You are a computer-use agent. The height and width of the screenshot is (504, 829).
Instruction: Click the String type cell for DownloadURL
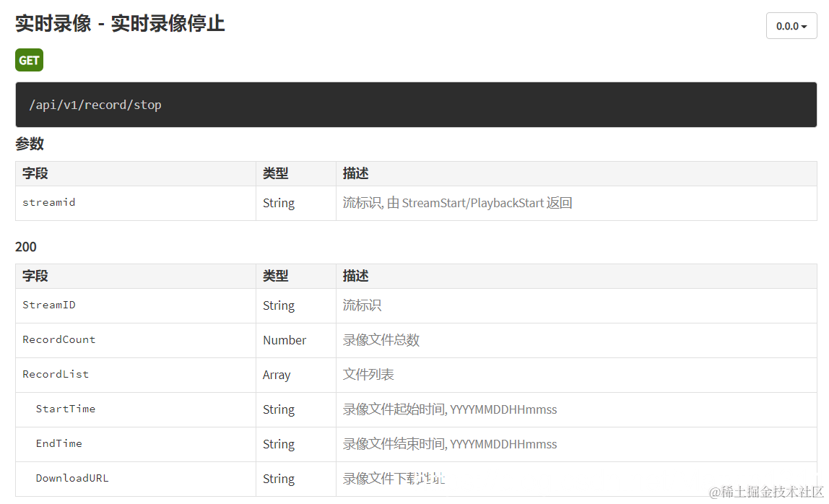click(296, 479)
